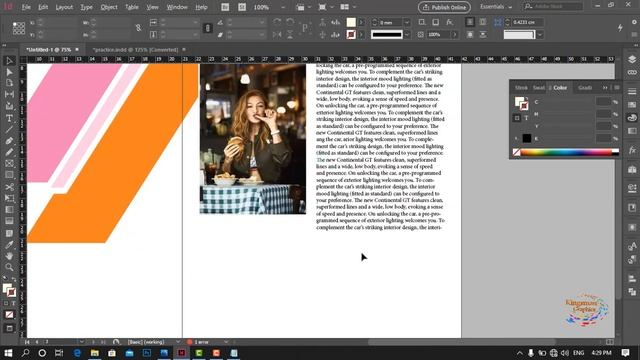640x360 pixels.
Task: Select the Pencil tool
Action: pos(9,152)
